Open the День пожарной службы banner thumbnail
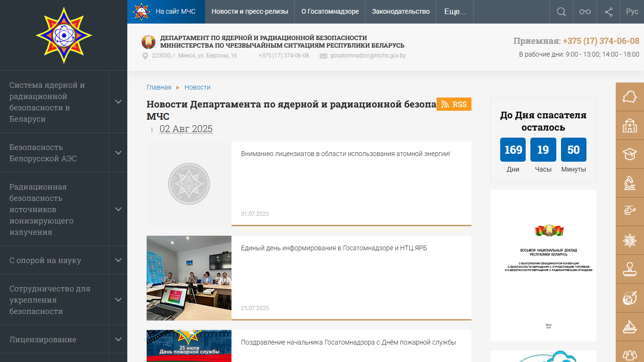The height and width of the screenshot is (362, 644). click(x=189, y=346)
